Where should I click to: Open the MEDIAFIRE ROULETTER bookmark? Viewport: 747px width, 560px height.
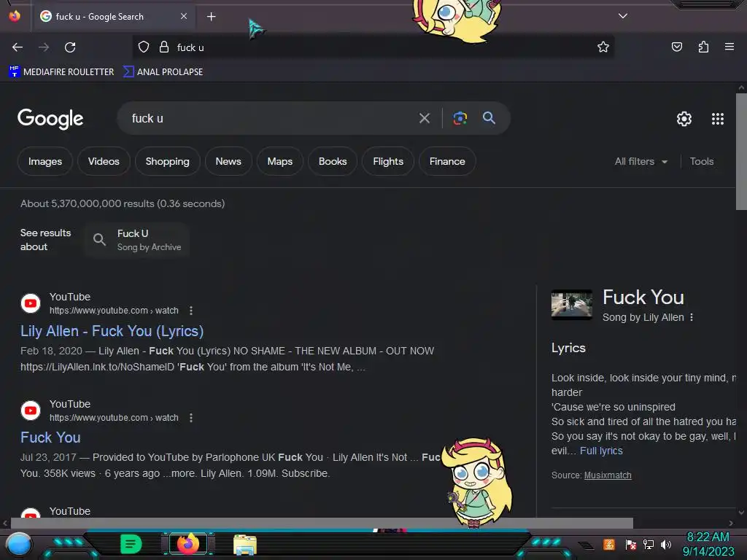[x=61, y=72]
